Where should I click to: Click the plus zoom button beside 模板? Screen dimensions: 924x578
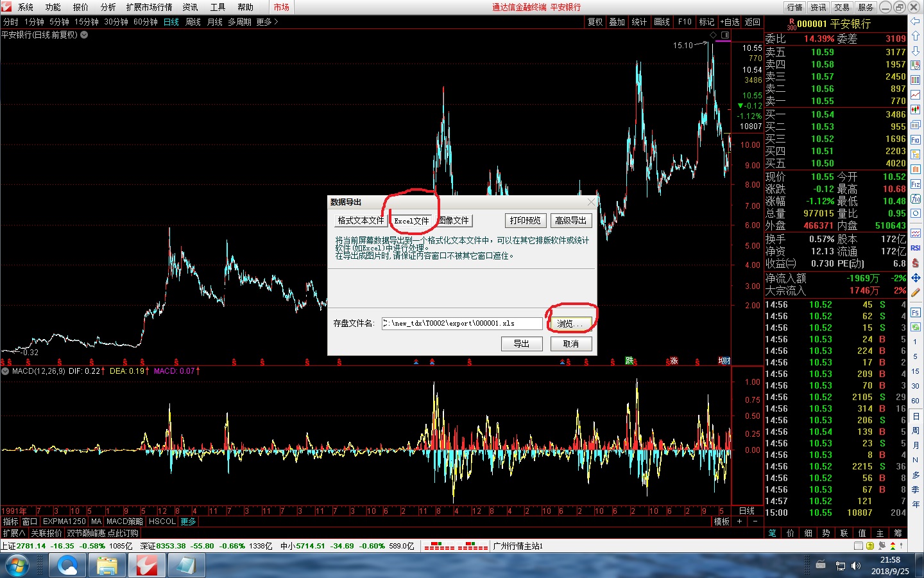(740, 521)
